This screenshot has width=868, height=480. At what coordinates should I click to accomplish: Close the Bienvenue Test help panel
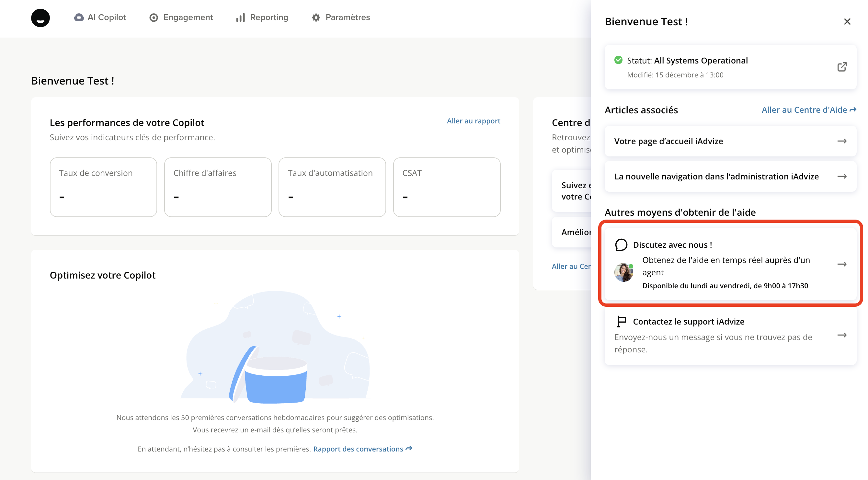tap(847, 22)
